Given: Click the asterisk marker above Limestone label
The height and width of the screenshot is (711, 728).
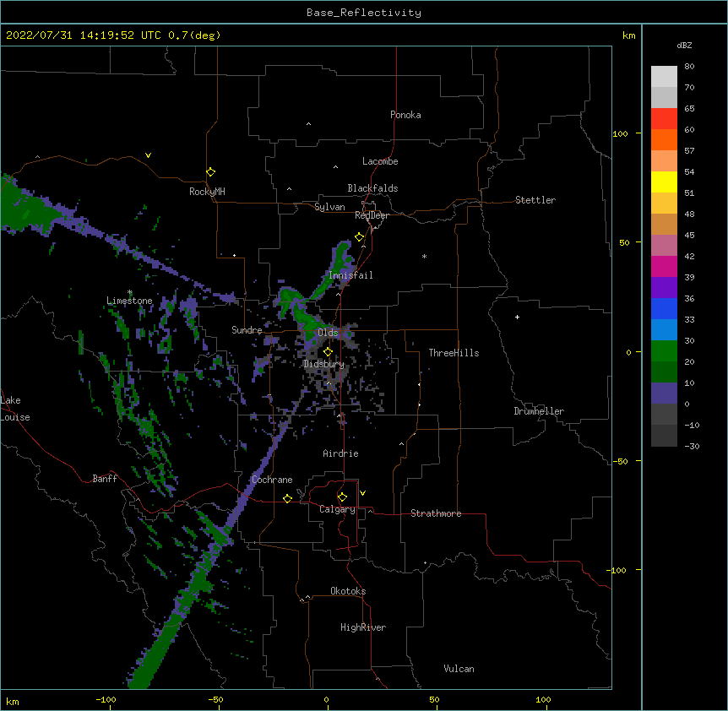Looking at the screenshot, I should (x=130, y=292).
